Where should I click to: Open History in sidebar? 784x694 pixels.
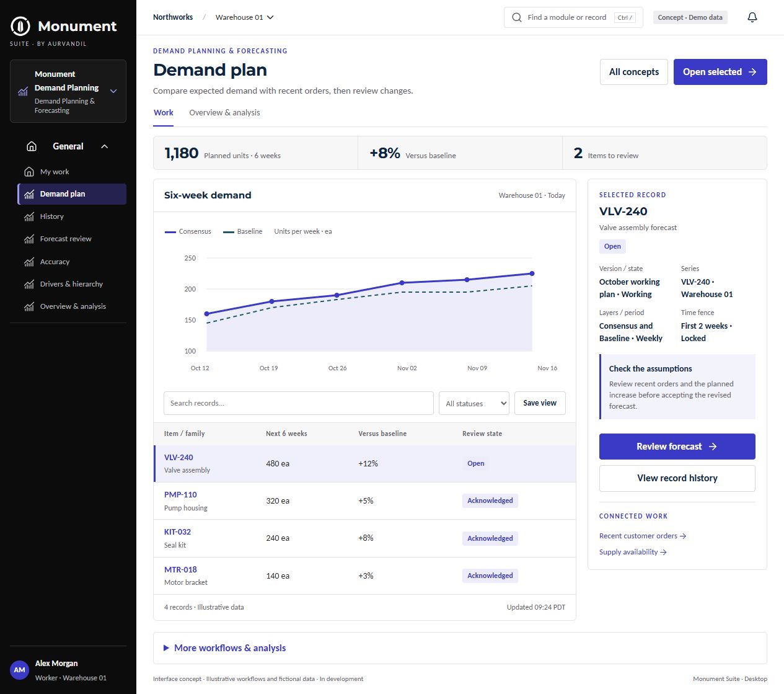(72, 216)
